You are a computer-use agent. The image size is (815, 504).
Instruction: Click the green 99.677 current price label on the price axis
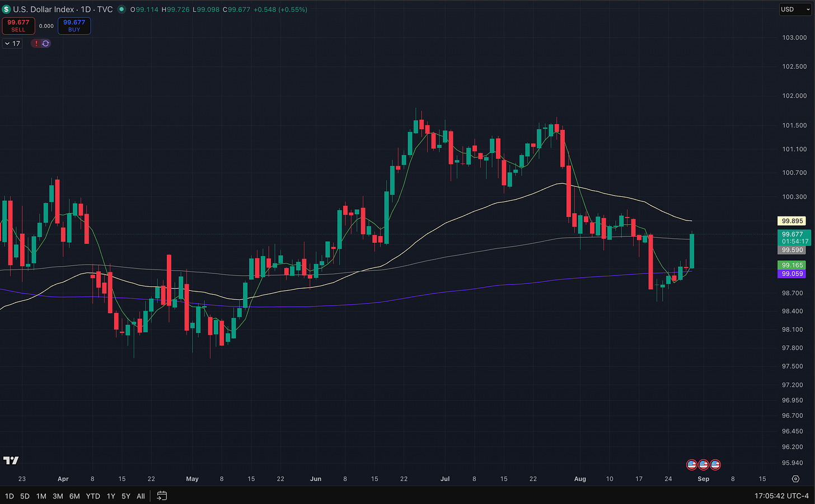(794, 238)
